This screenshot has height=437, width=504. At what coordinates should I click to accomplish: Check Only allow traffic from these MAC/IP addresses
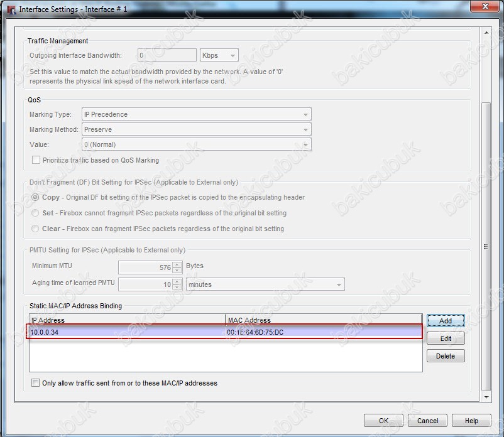pos(36,383)
